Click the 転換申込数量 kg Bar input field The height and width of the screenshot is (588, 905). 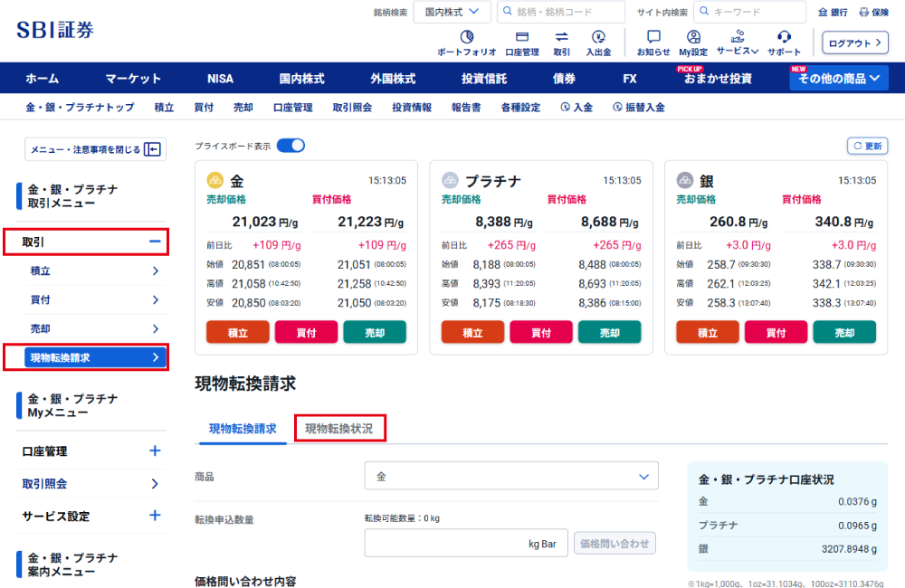point(466,544)
